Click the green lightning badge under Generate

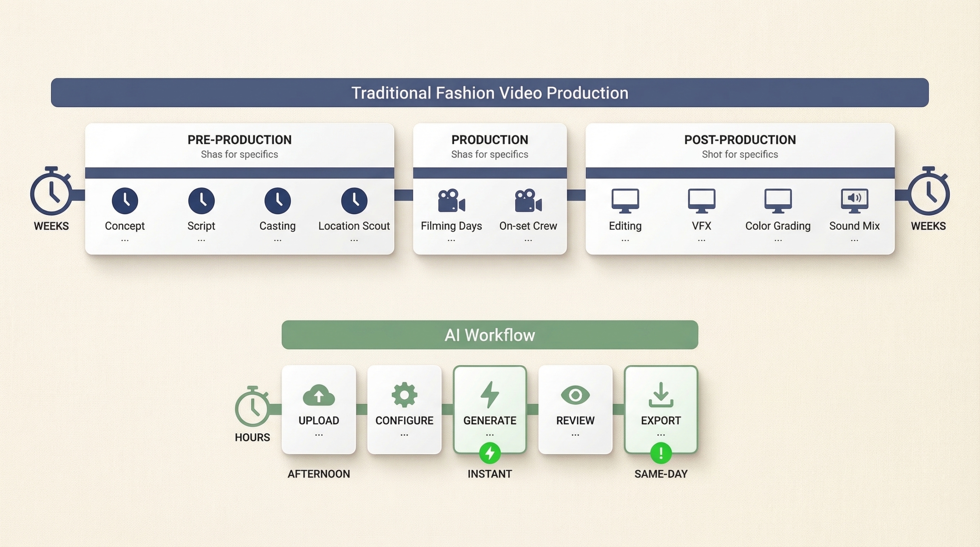coord(490,453)
